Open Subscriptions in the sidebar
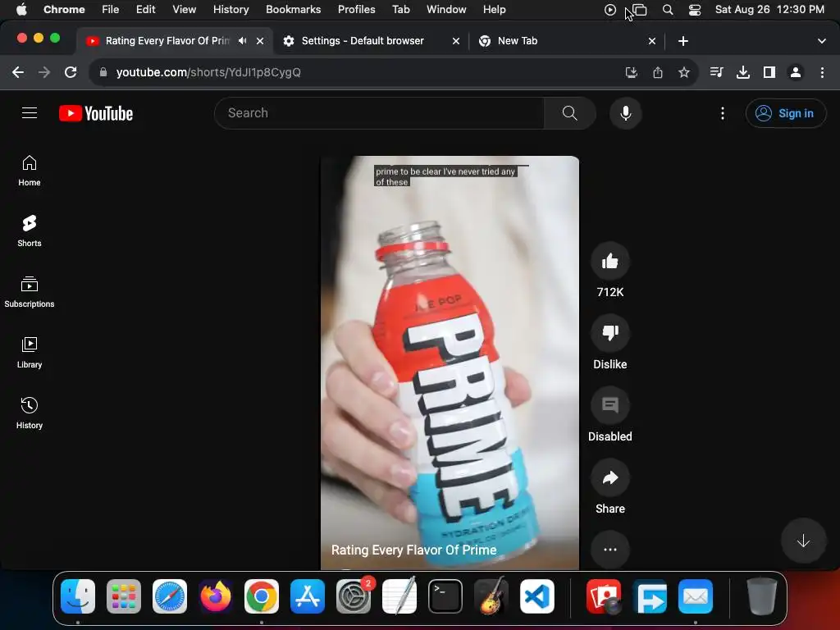This screenshot has width=840, height=630. (30, 292)
